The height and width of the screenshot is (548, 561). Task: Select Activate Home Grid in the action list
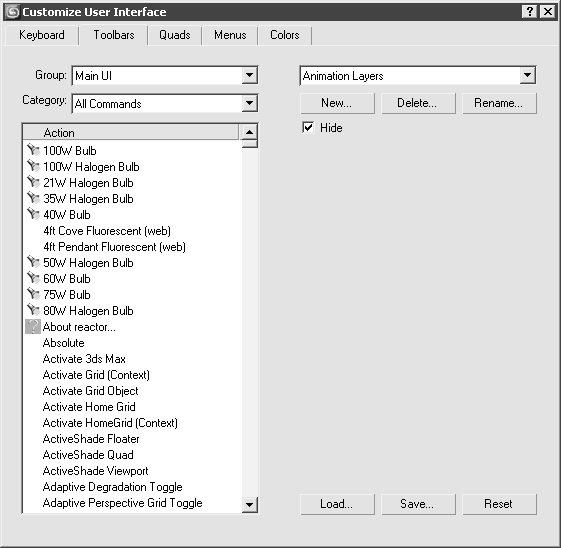point(89,407)
